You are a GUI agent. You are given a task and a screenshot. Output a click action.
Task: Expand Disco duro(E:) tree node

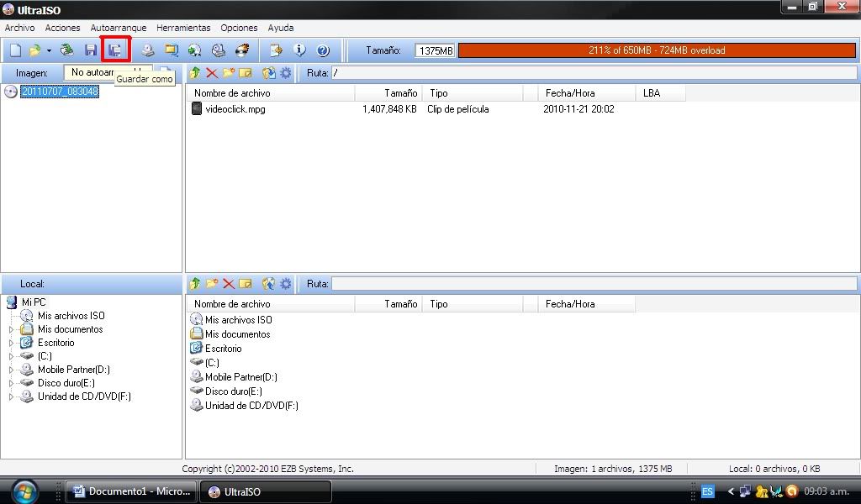[11, 383]
